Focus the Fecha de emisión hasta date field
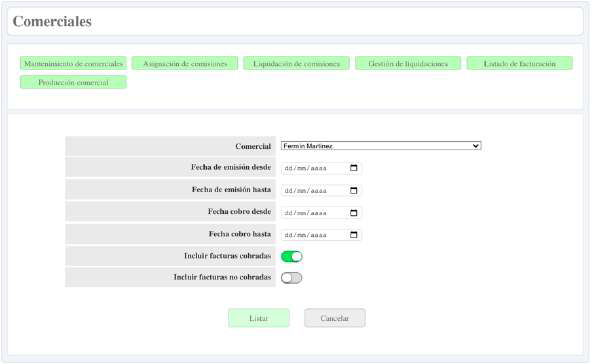 click(x=321, y=190)
